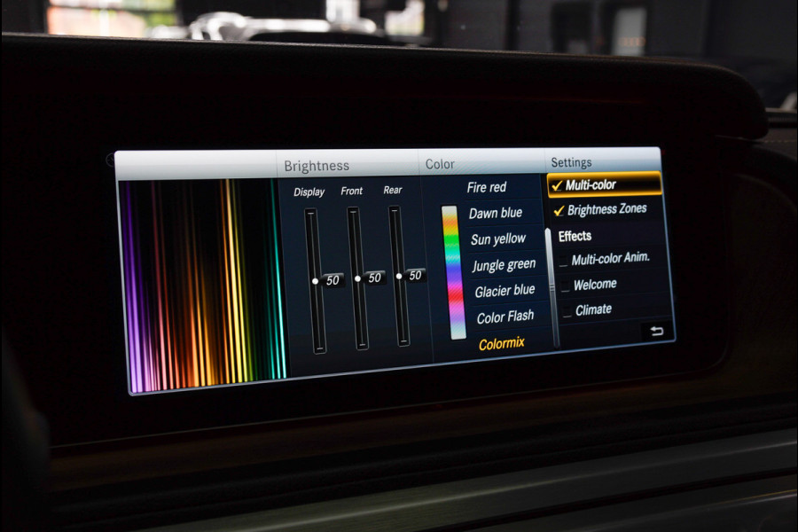This screenshot has width=798, height=532.
Task: Click the Front brightness slider handle
Action: 357,278
